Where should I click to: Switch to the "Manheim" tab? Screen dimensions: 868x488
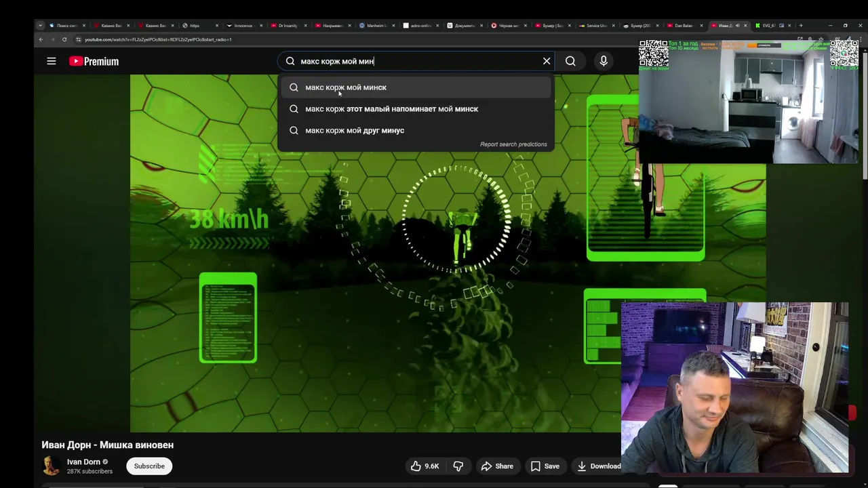376,26
